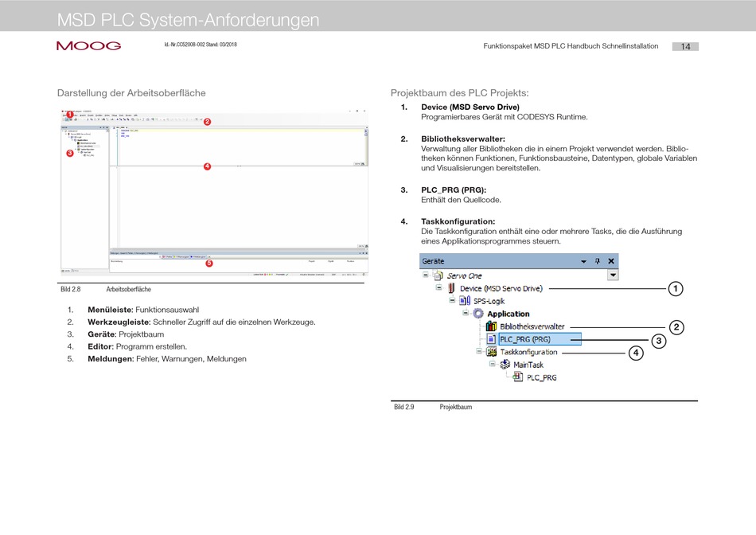Click the page number 14
The width and height of the screenshot is (756, 535).
click(x=685, y=46)
